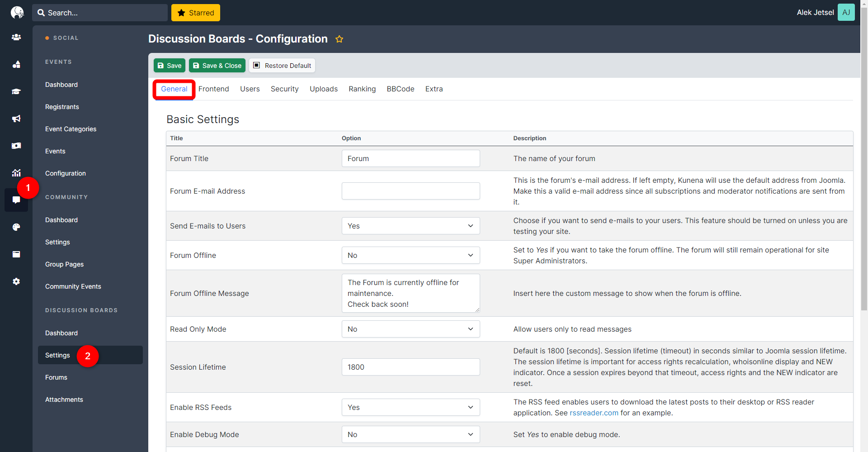The height and width of the screenshot is (452, 868).
Task: Click the Forum Title input field
Action: (410, 158)
